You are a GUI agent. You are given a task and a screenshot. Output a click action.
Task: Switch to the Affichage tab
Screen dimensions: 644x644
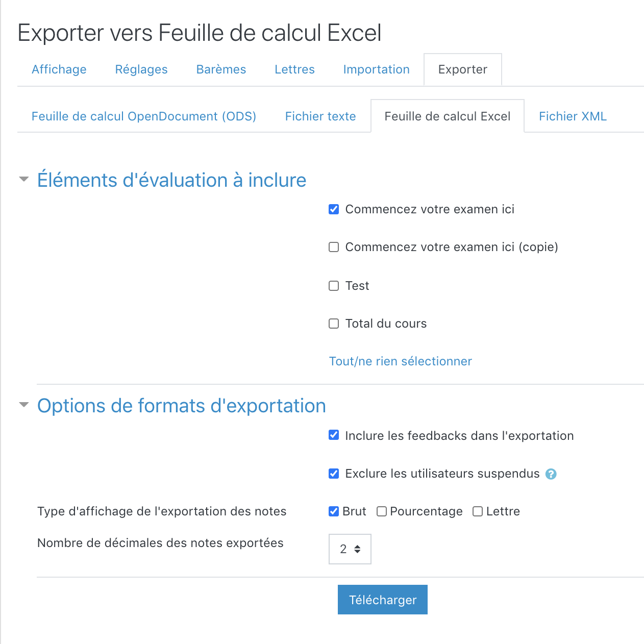click(x=59, y=69)
